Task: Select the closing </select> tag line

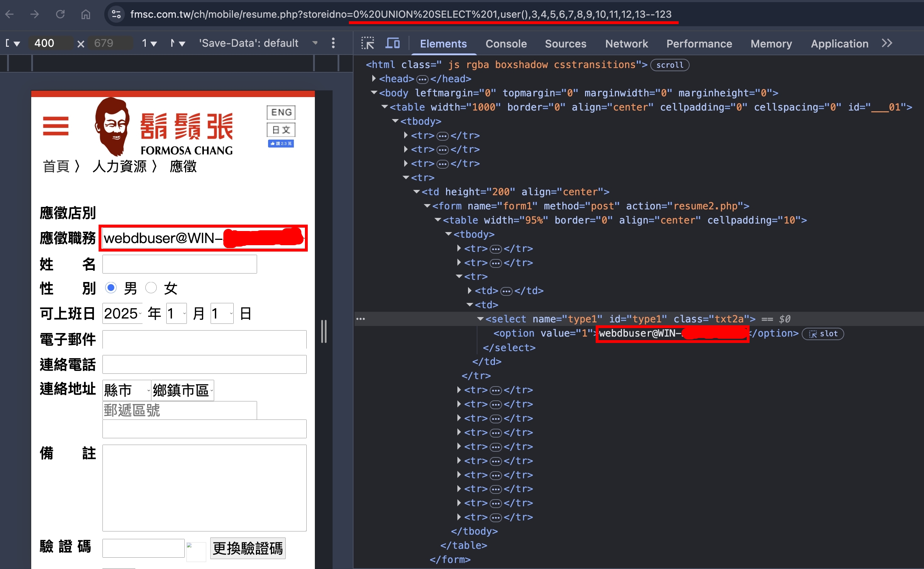Action: (509, 348)
